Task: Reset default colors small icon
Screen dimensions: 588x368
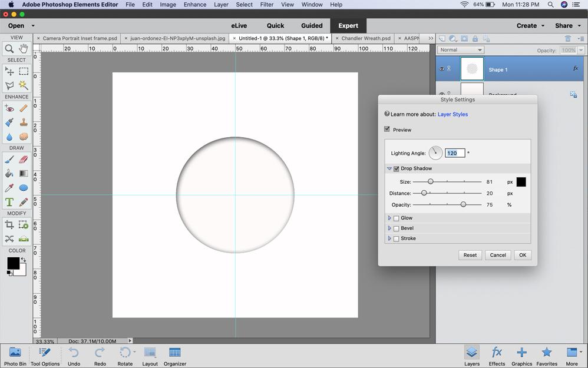Action: [x=9, y=273]
